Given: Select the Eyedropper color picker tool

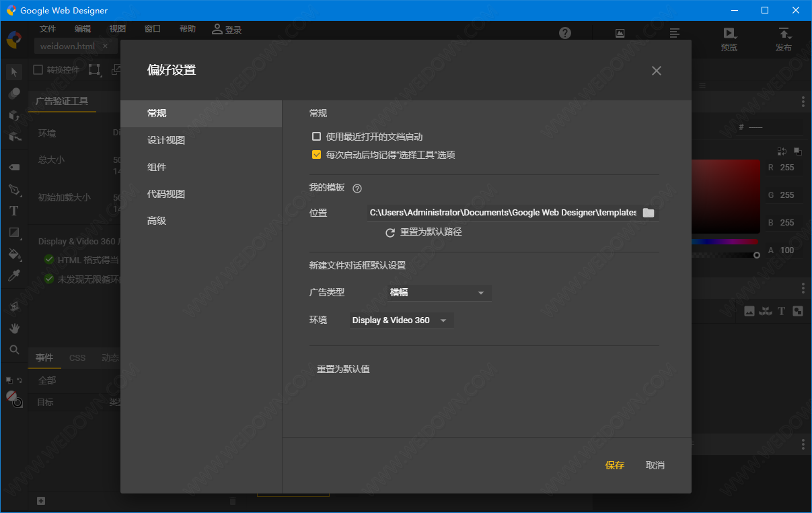Looking at the screenshot, I should pyautogui.click(x=14, y=275).
